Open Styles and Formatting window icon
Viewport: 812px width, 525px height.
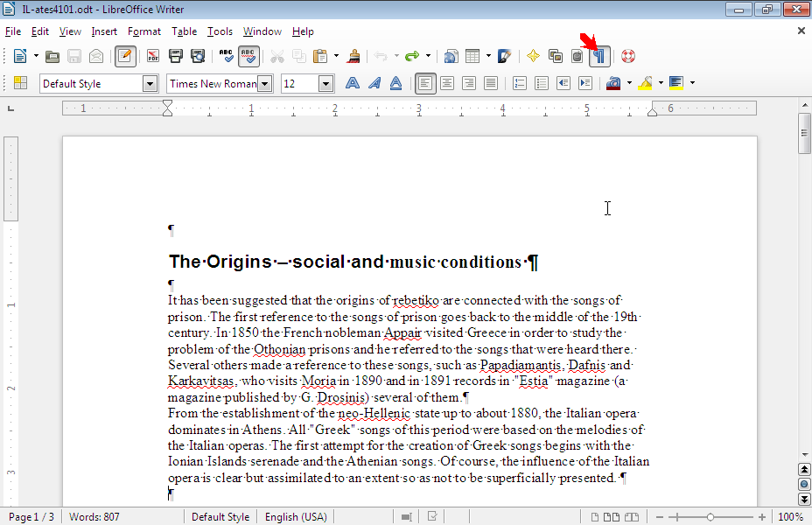pos(21,83)
